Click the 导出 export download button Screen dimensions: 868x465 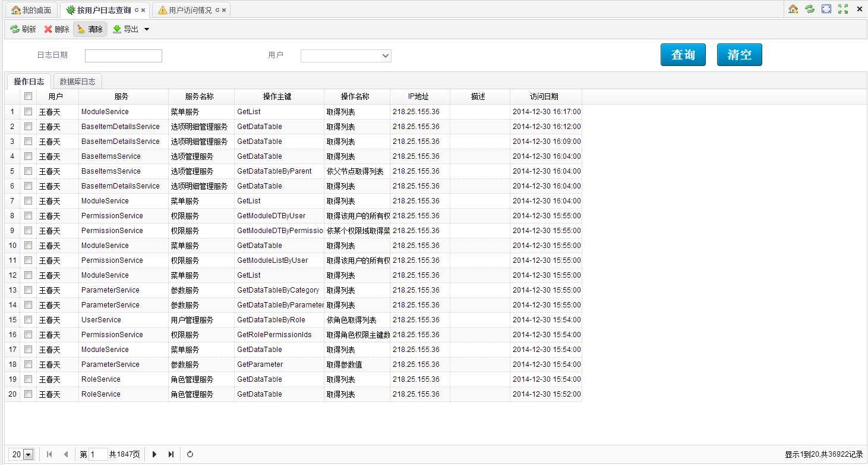click(125, 29)
